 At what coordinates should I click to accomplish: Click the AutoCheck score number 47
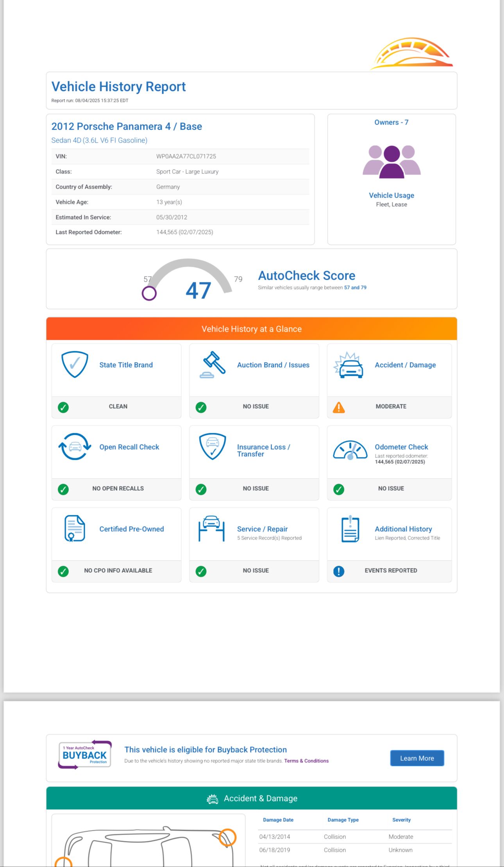[198, 290]
